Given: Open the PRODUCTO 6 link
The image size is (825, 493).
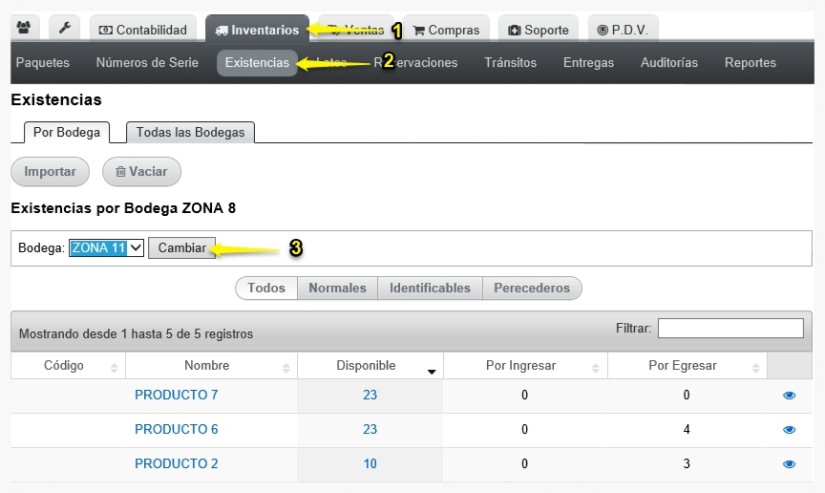Looking at the screenshot, I should 176,429.
